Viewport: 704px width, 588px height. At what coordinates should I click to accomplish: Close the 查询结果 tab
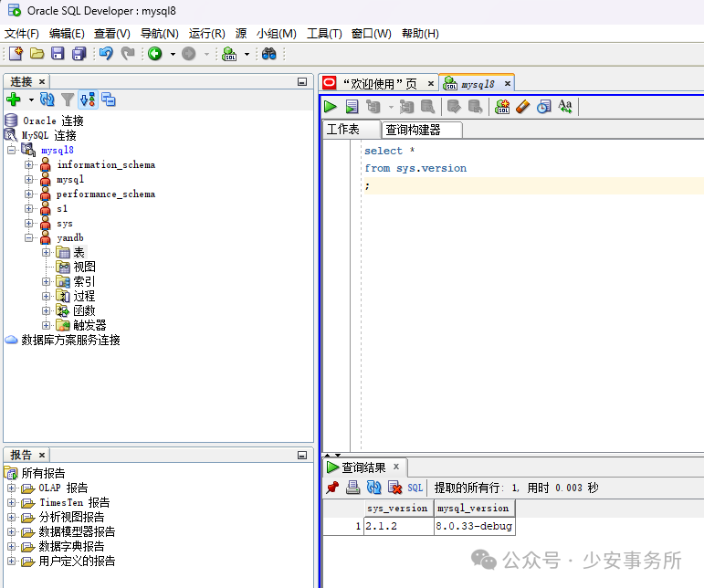pos(396,467)
